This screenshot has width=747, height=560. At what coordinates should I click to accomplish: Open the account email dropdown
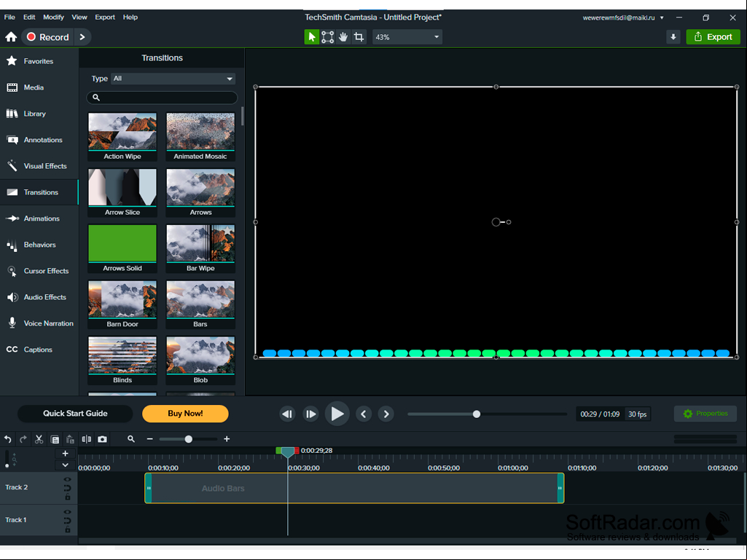click(623, 17)
